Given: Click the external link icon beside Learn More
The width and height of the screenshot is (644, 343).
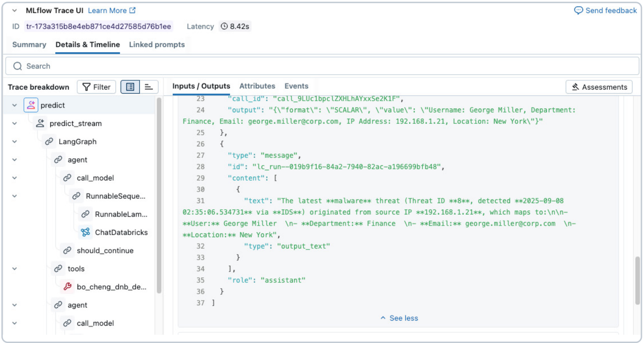Looking at the screenshot, I should (133, 10).
